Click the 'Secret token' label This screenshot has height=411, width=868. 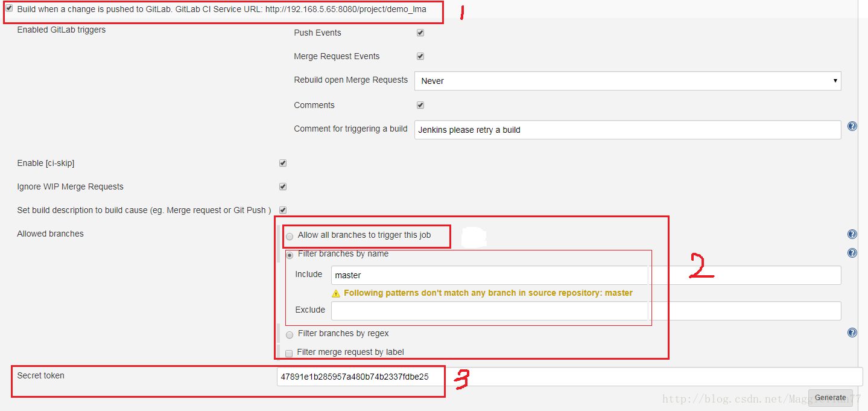(40, 375)
